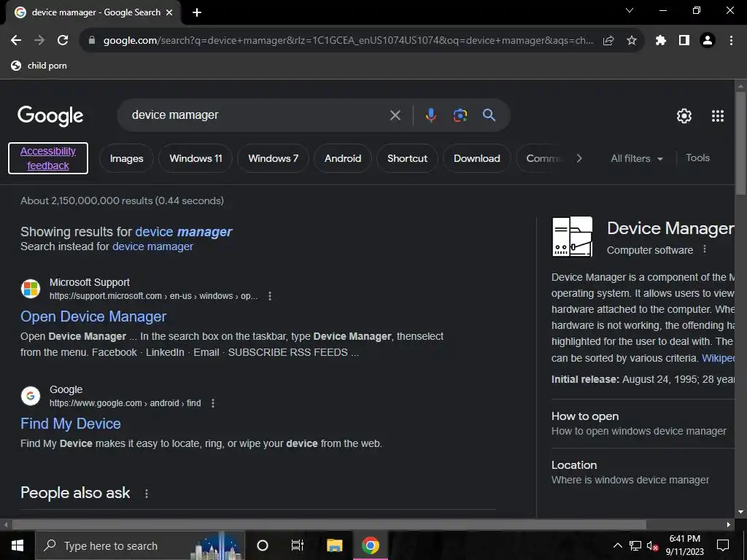Open Chrome tab search chevron
Screen dimensions: 747x560
click(630, 10)
